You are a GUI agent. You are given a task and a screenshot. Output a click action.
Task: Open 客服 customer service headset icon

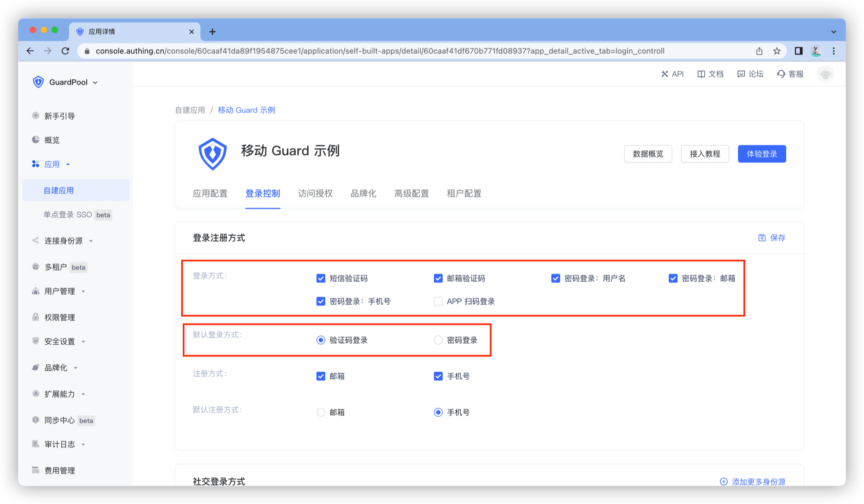click(781, 74)
